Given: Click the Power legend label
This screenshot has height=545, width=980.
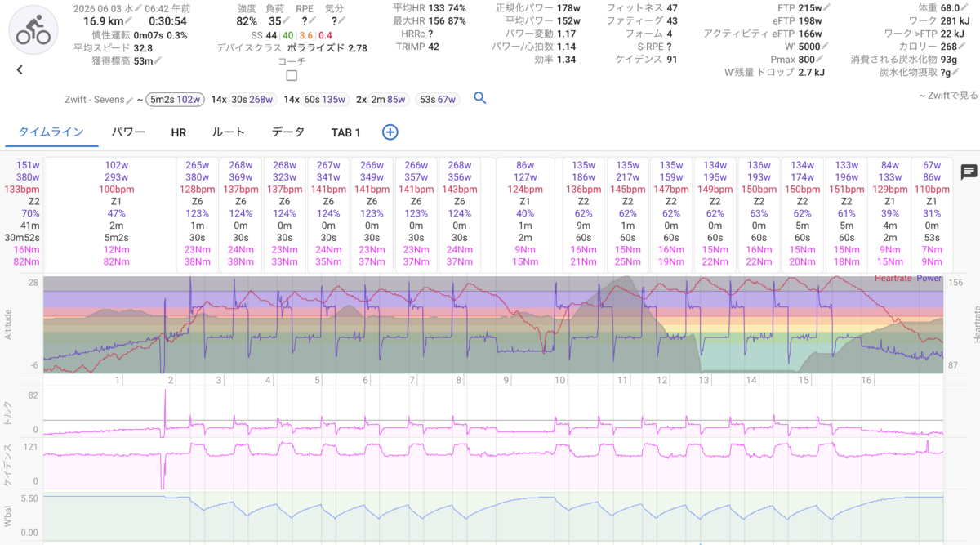Looking at the screenshot, I should click(929, 279).
